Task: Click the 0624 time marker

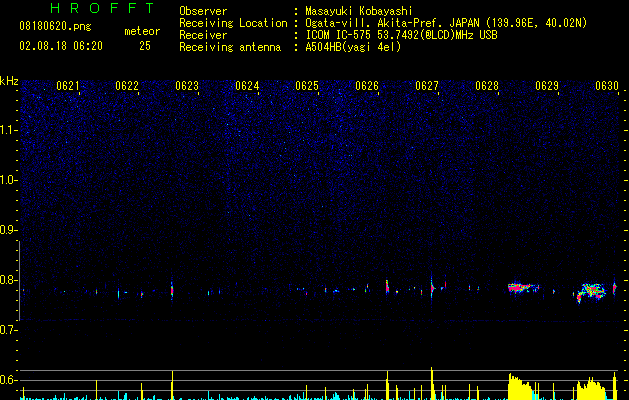Action: 247,86
